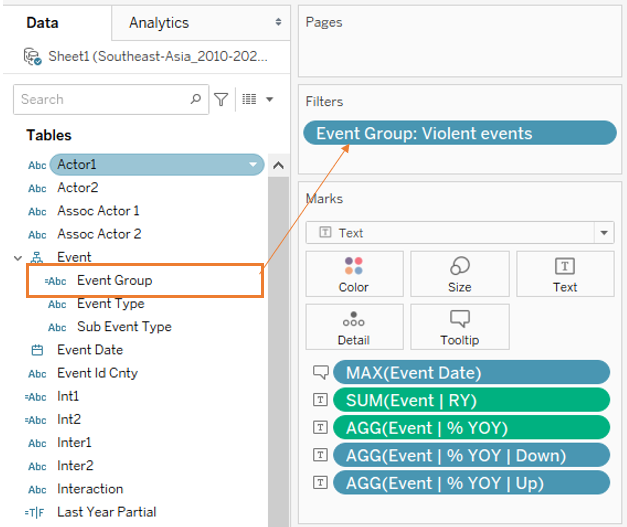This screenshot has height=527, width=627.
Task: Click the data source icon for Sheet1
Action: click(x=33, y=56)
